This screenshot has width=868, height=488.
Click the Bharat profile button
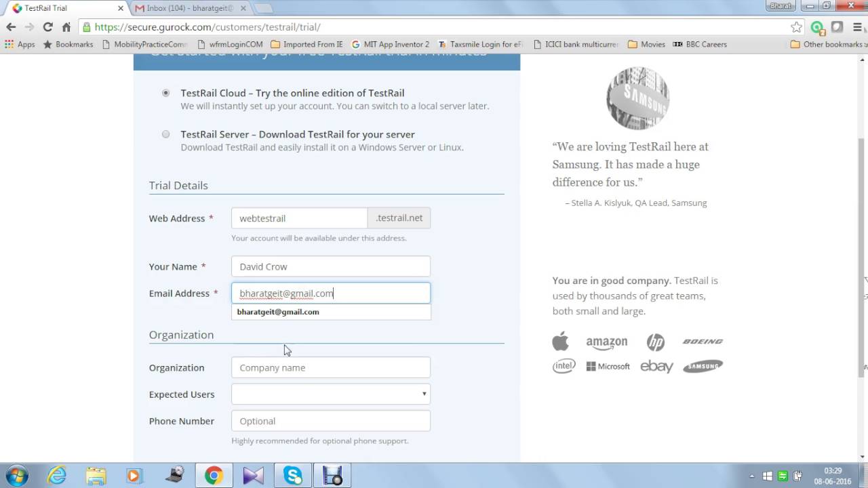pyautogui.click(x=780, y=5)
